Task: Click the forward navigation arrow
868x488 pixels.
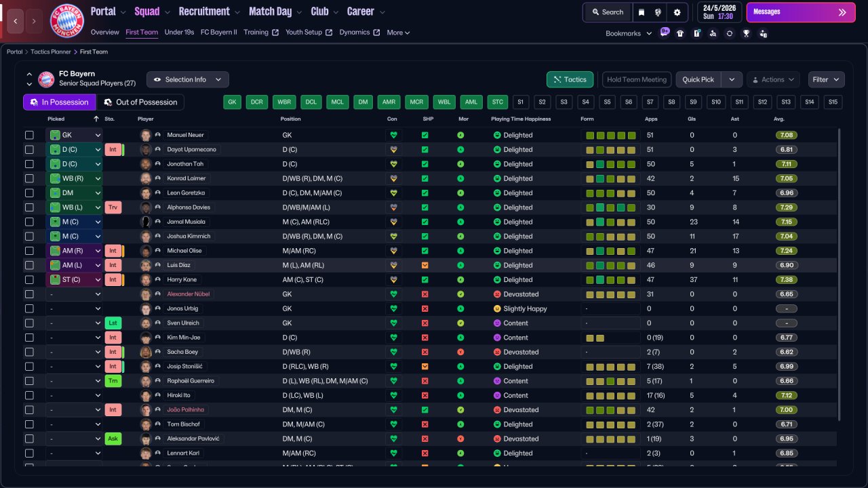Action: pos(34,21)
